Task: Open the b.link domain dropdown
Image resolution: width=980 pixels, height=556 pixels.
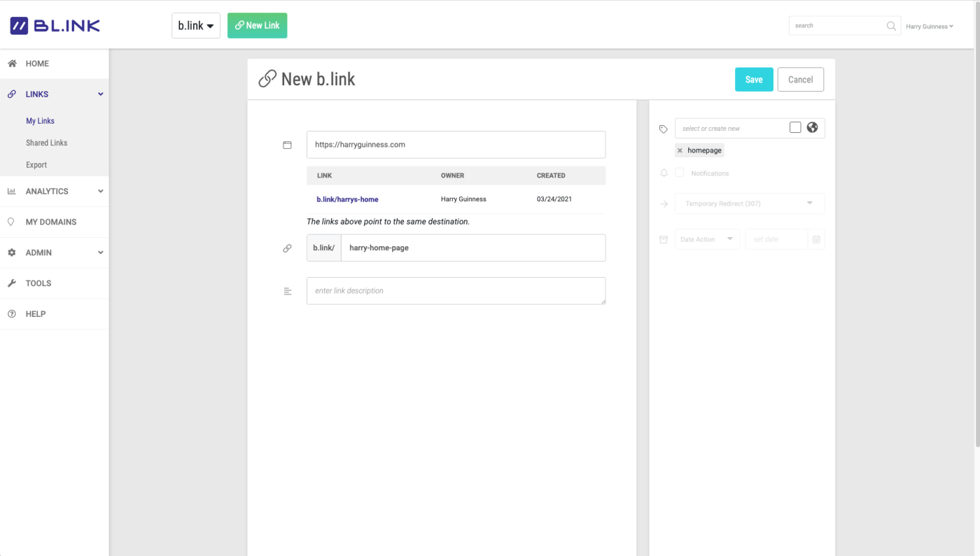Action: point(196,25)
